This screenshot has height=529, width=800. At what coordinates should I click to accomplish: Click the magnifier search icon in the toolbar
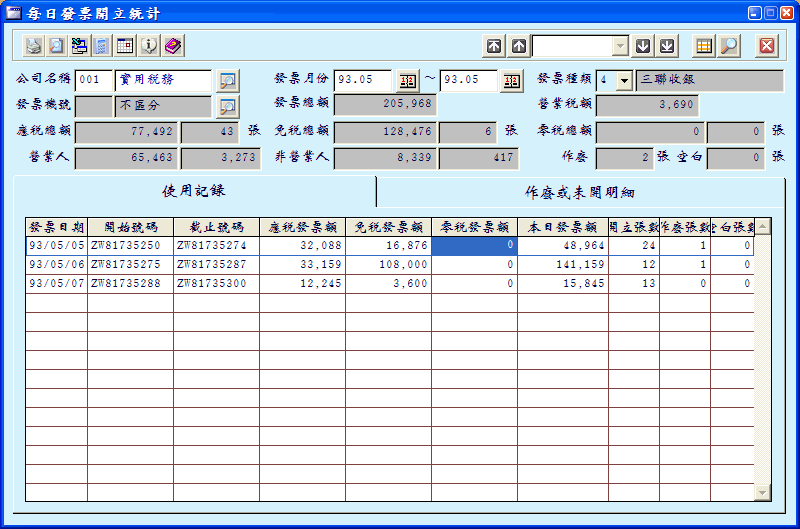click(729, 46)
